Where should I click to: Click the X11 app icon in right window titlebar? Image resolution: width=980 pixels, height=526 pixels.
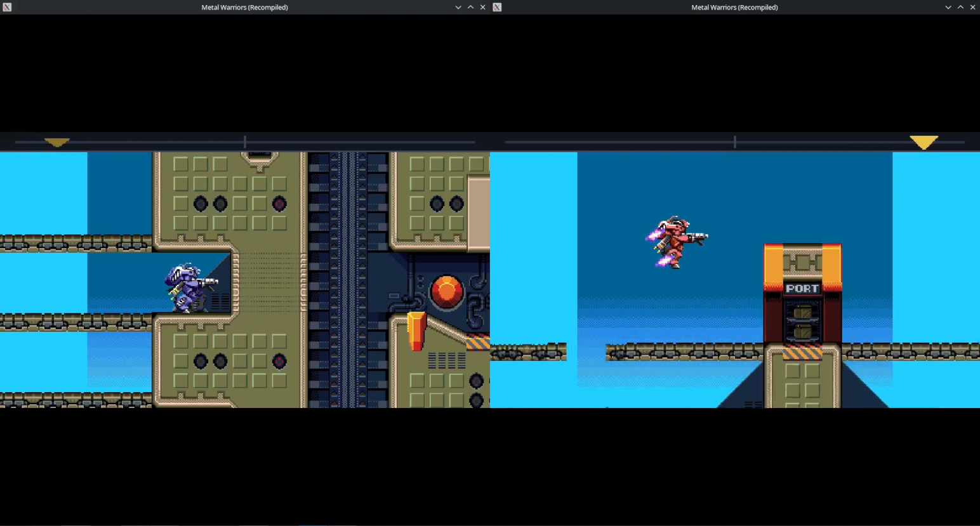click(x=497, y=7)
